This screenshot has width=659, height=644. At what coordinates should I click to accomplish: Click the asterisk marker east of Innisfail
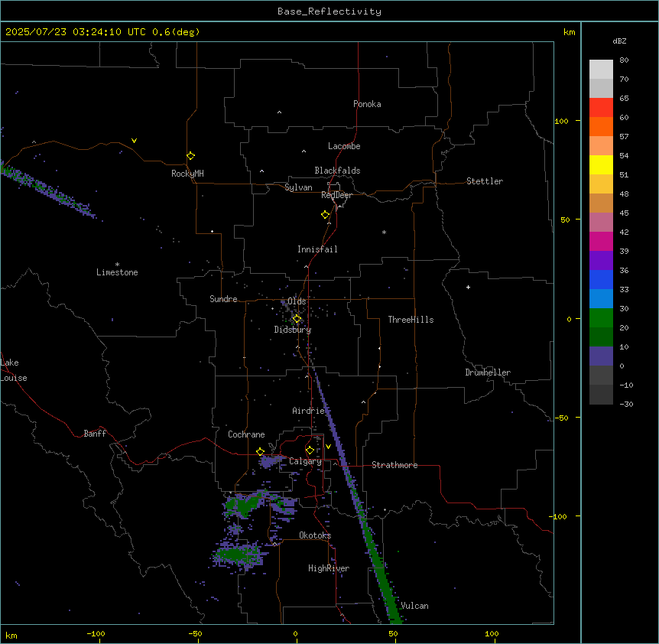[x=384, y=232]
